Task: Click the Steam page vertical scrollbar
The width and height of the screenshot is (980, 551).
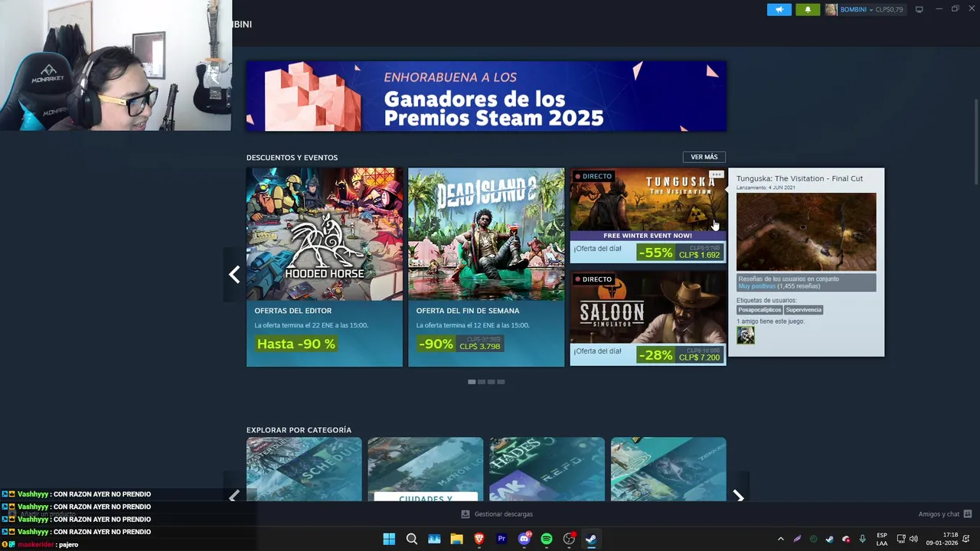Action: [975, 142]
